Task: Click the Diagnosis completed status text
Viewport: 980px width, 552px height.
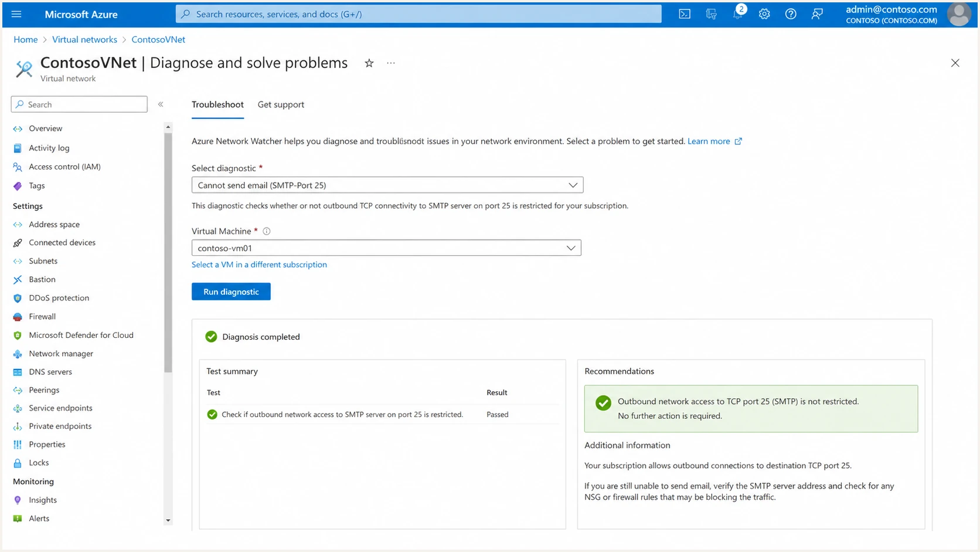Action: [261, 337]
